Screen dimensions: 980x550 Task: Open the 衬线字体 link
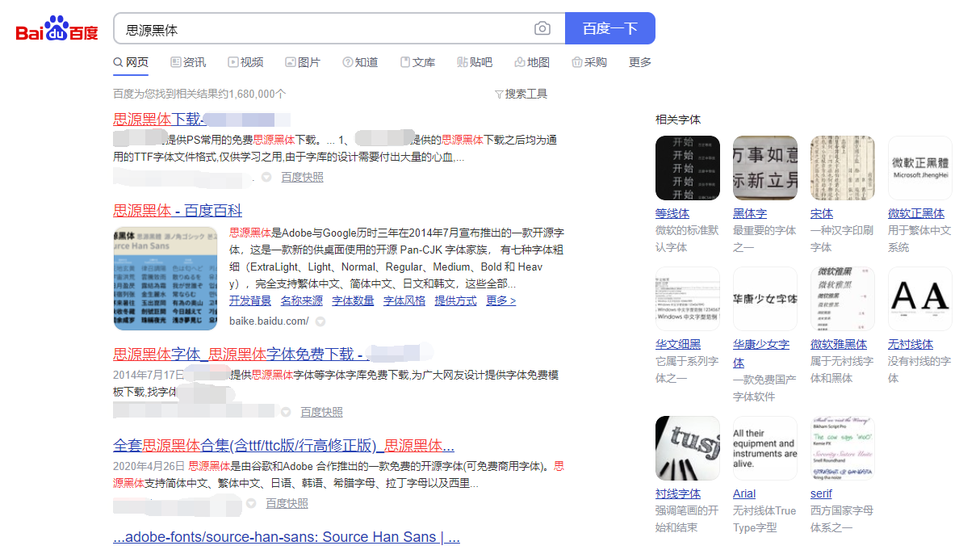coord(678,493)
